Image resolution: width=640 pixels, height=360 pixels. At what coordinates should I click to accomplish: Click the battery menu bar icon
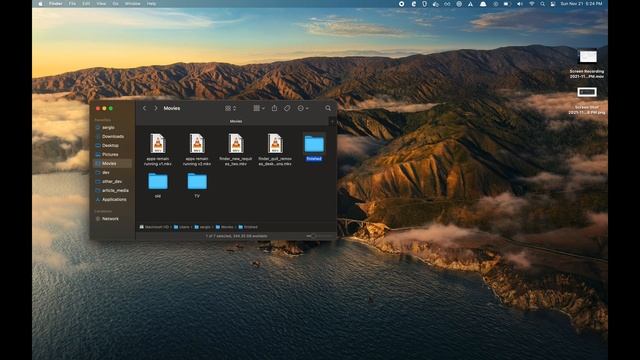507,4
